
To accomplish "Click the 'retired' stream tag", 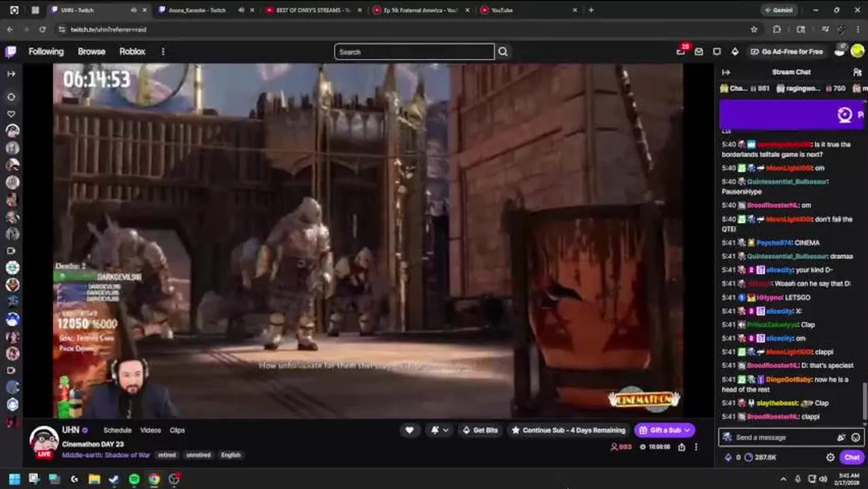I will tap(167, 455).
